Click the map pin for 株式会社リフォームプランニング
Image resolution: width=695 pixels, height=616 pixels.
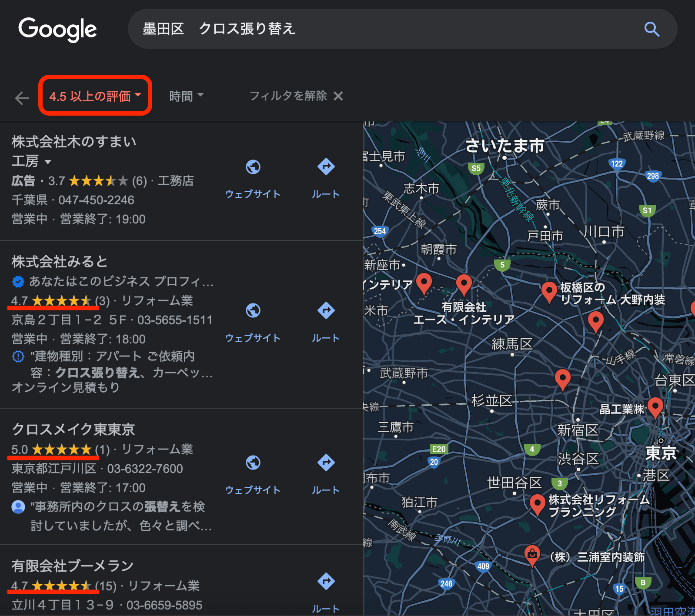click(538, 505)
